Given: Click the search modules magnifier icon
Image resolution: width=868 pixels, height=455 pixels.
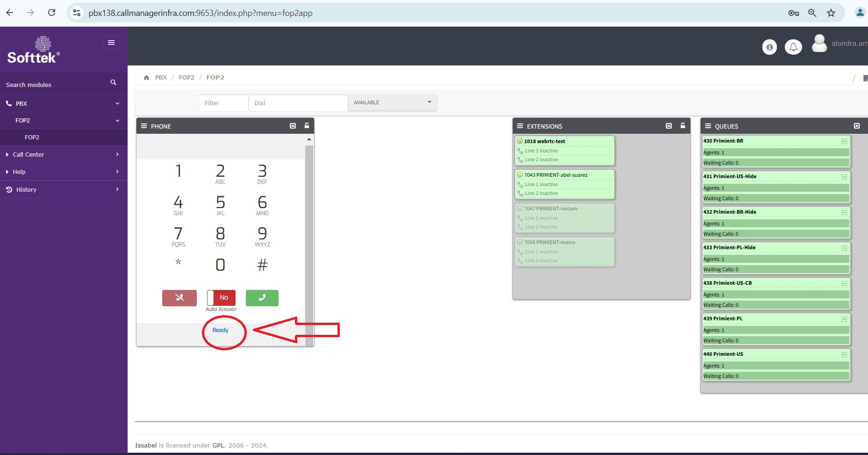Looking at the screenshot, I should 113,82.
